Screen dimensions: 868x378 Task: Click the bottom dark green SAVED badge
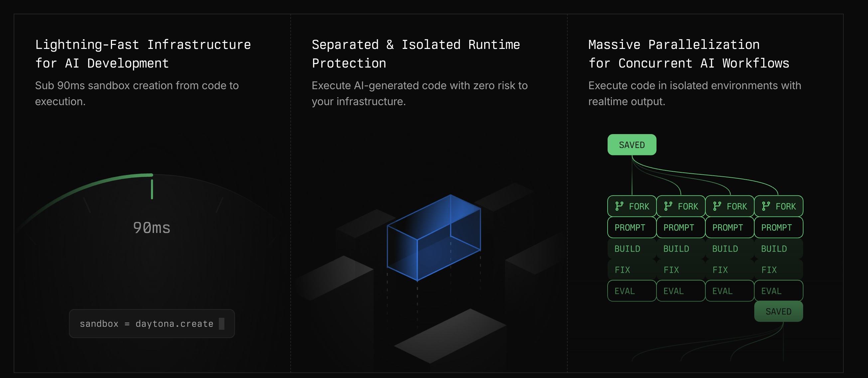[778, 311]
